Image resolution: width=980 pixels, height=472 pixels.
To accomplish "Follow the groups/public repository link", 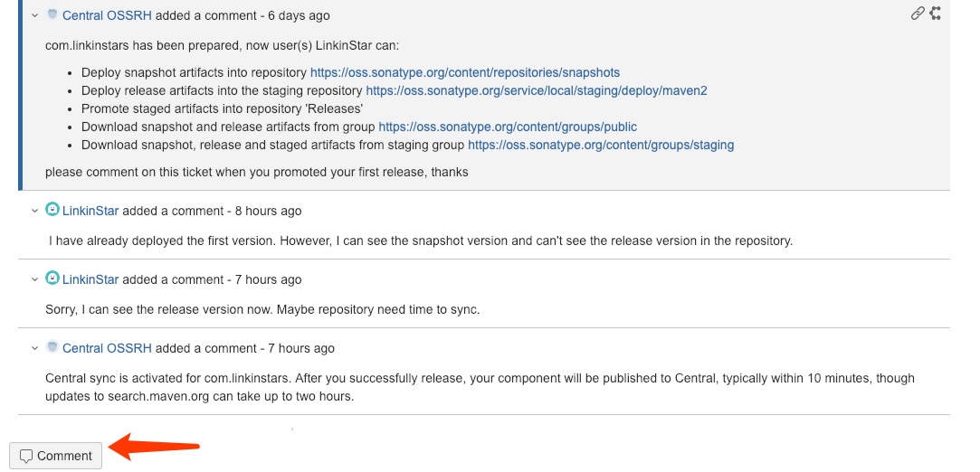I will (x=508, y=127).
